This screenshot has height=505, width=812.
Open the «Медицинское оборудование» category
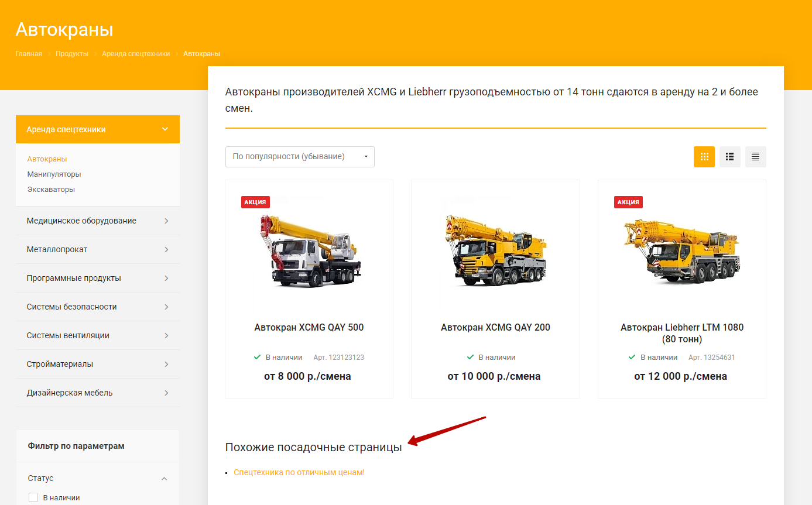pos(81,221)
